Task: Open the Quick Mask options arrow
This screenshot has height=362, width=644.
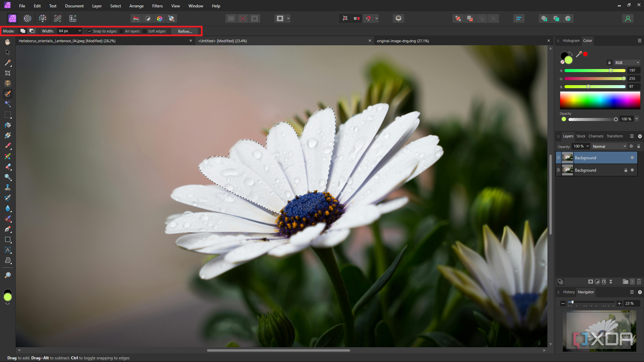Action: [x=288, y=18]
